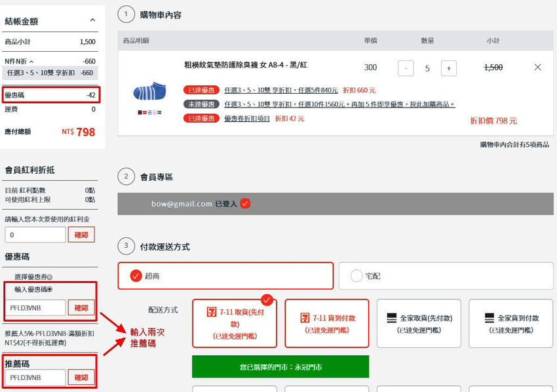Confirm the bonus points amount

(x=81, y=235)
